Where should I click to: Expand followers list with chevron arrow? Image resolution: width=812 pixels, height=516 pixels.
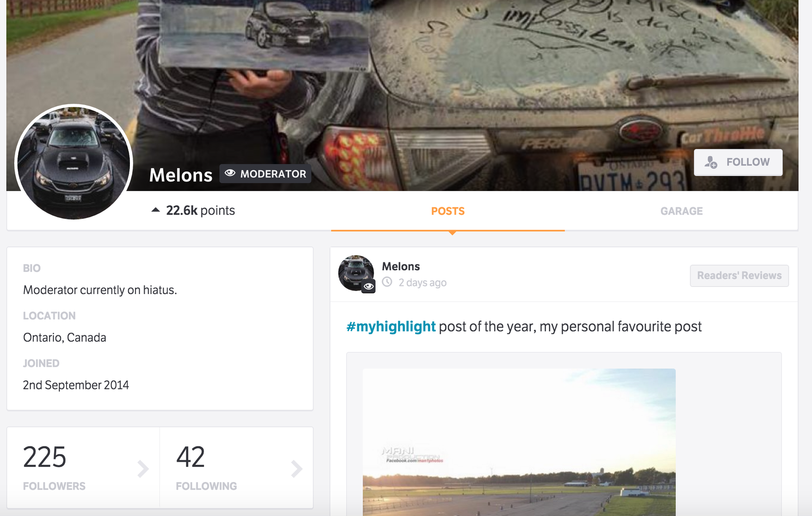(x=143, y=469)
